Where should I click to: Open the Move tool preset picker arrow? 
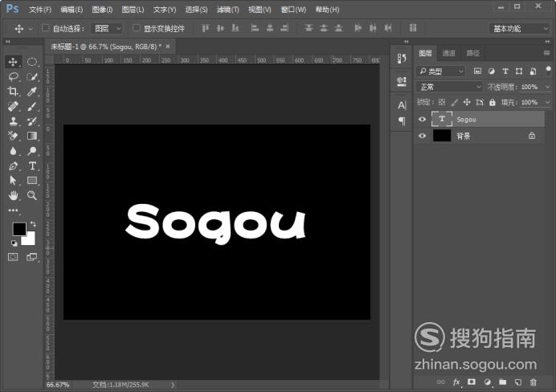coord(31,29)
